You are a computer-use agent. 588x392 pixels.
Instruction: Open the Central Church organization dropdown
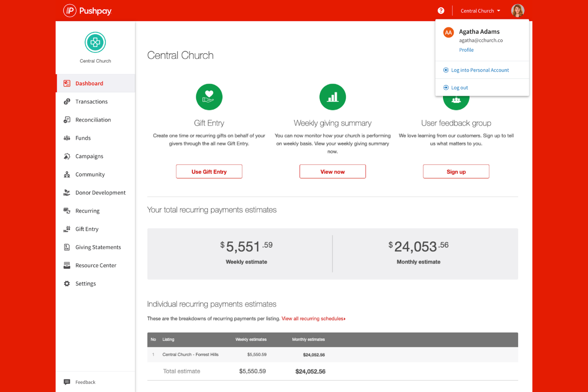click(480, 10)
